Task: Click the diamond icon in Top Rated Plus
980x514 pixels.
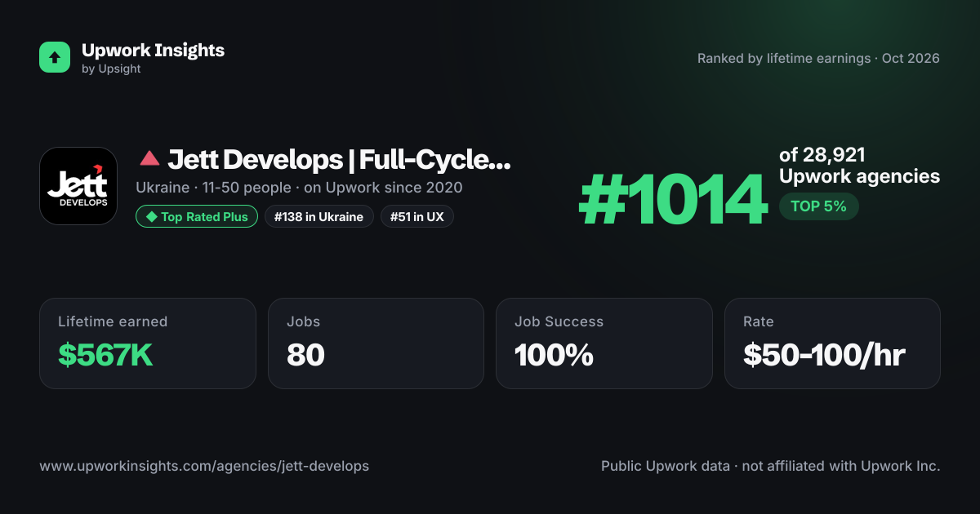Action: pyautogui.click(x=151, y=216)
